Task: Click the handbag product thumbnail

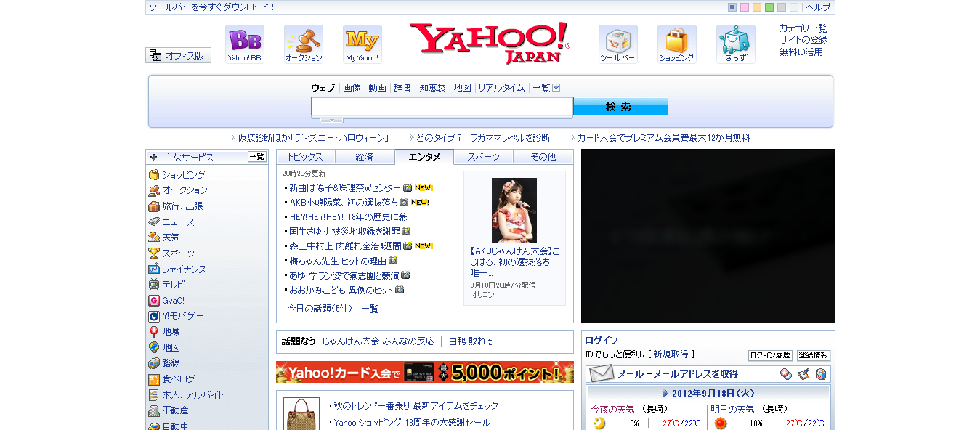Action: click(301, 414)
